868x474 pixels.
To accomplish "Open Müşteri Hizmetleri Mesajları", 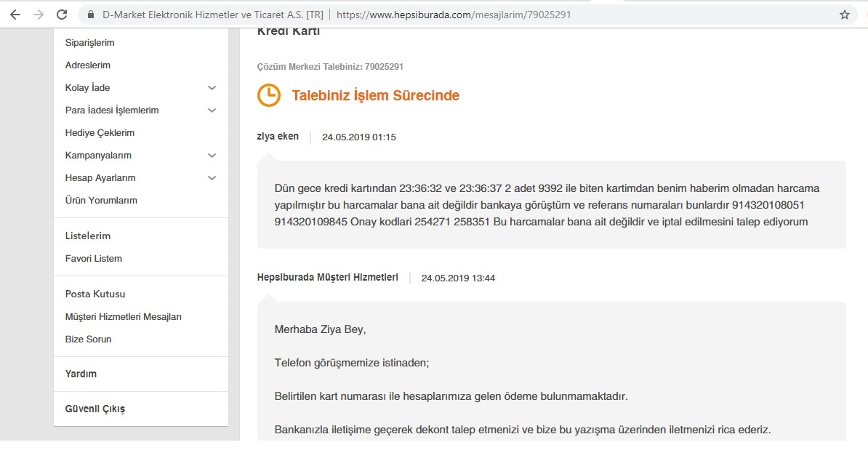I will 123,317.
